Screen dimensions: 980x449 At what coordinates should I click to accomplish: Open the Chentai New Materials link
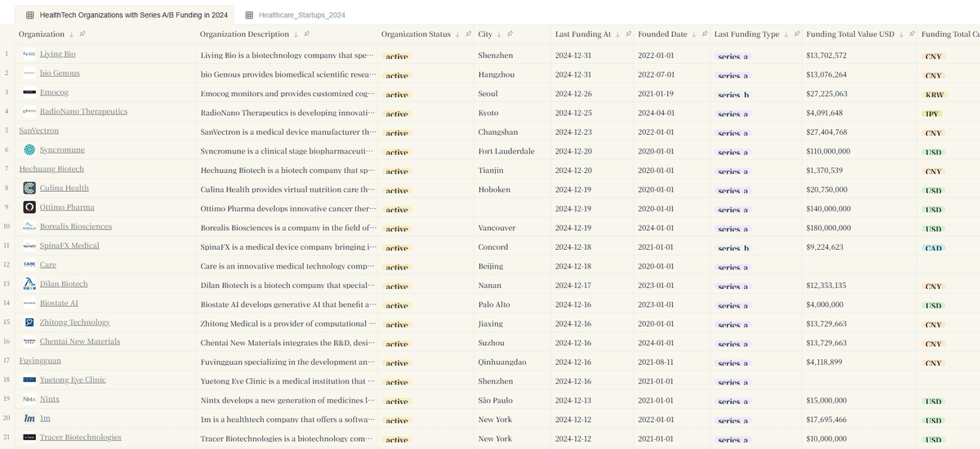tap(80, 341)
